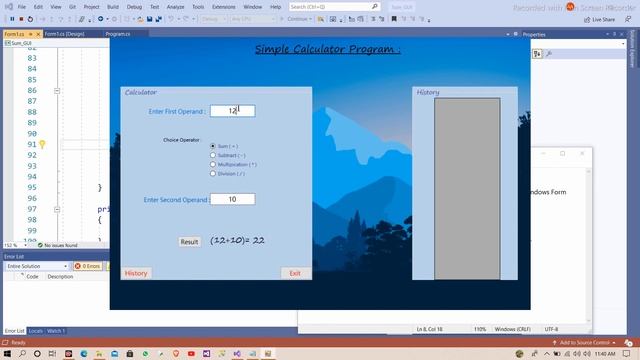Select the Multiplication ( * ) radio button
This screenshot has width=640, height=360.
click(213, 164)
